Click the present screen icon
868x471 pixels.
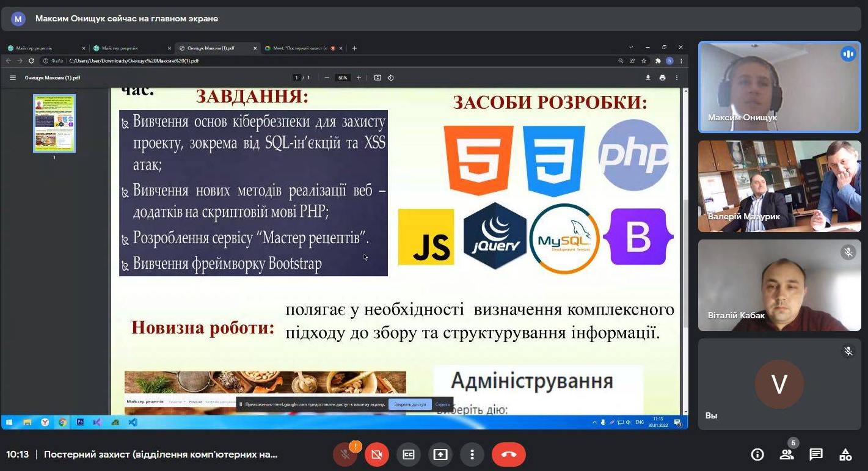[440, 455]
